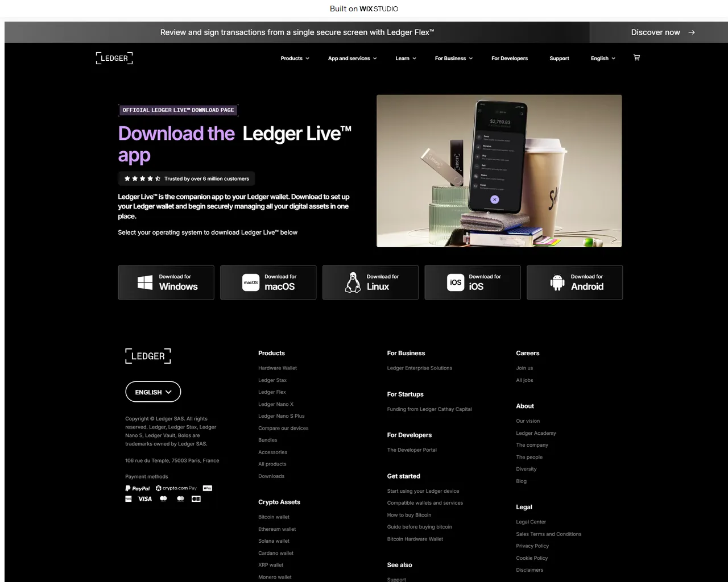Open Ledger Stax footer link

pyautogui.click(x=272, y=380)
